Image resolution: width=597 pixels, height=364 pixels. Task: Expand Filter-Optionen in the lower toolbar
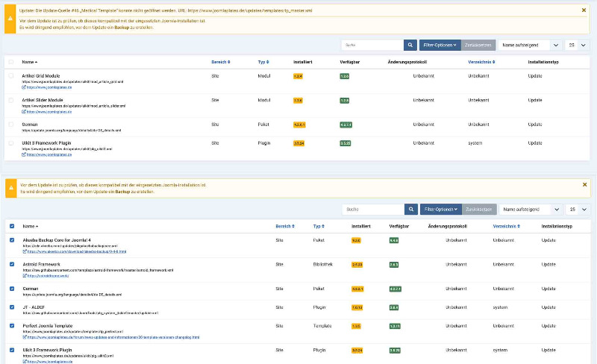(x=440, y=210)
